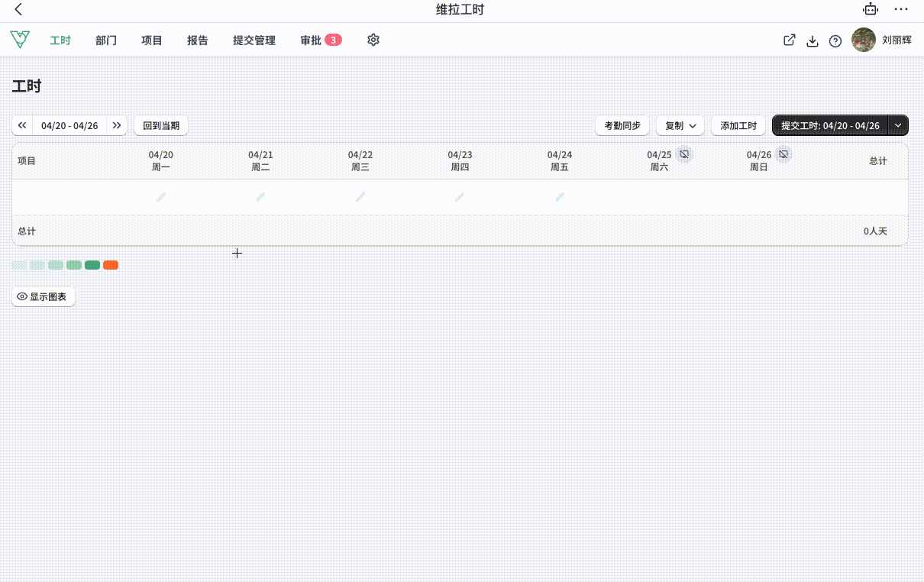Image resolution: width=924 pixels, height=582 pixels.
Task: Click the user name 刘丽辉
Action: (897, 40)
